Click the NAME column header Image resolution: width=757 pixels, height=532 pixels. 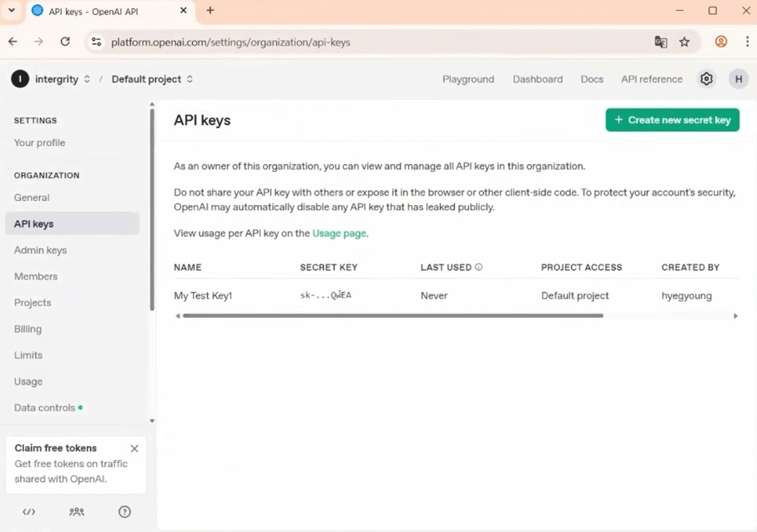click(188, 267)
